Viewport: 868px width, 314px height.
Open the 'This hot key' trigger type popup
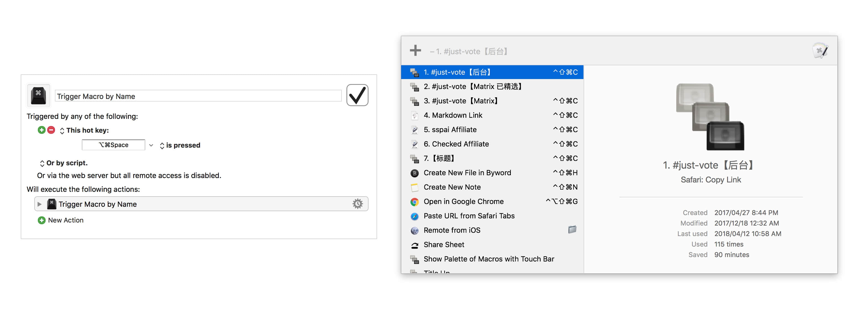[84, 130]
